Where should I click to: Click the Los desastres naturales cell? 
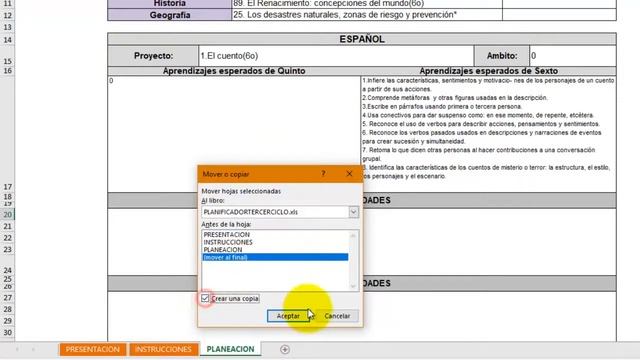(x=367, y=15)
